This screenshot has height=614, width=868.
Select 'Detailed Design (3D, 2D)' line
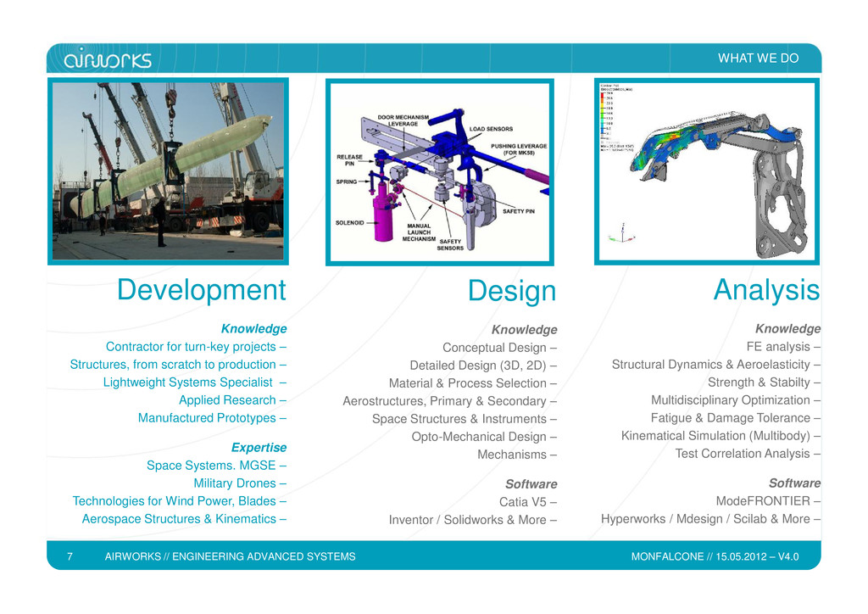click(483, 366)
